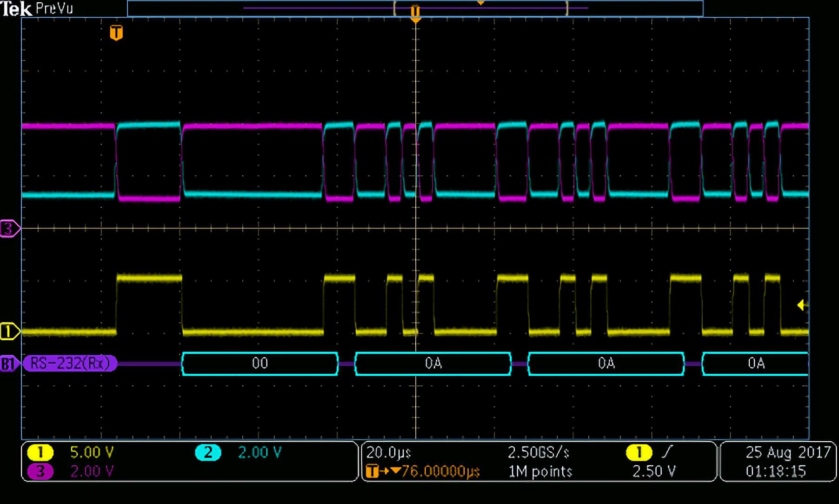Click the yellow channel 1 badge in readout

click(x=40, y=452)
